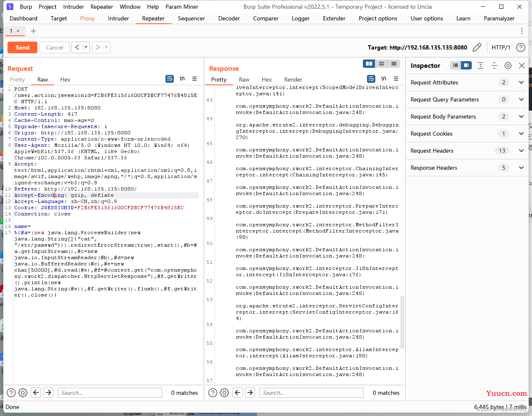Jump to previous match in Request search
Screen dimensions: 532x416
point(36,392)
